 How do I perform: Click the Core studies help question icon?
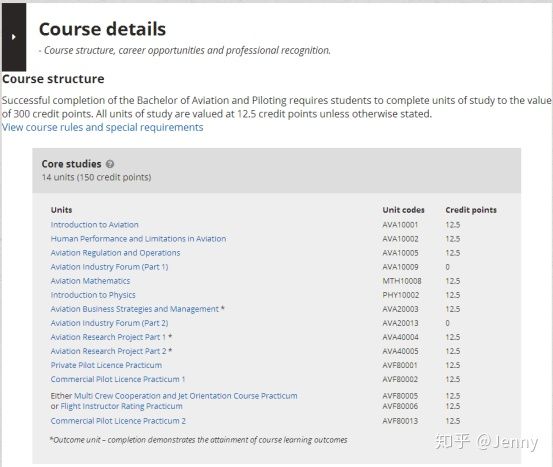point(110,164)
